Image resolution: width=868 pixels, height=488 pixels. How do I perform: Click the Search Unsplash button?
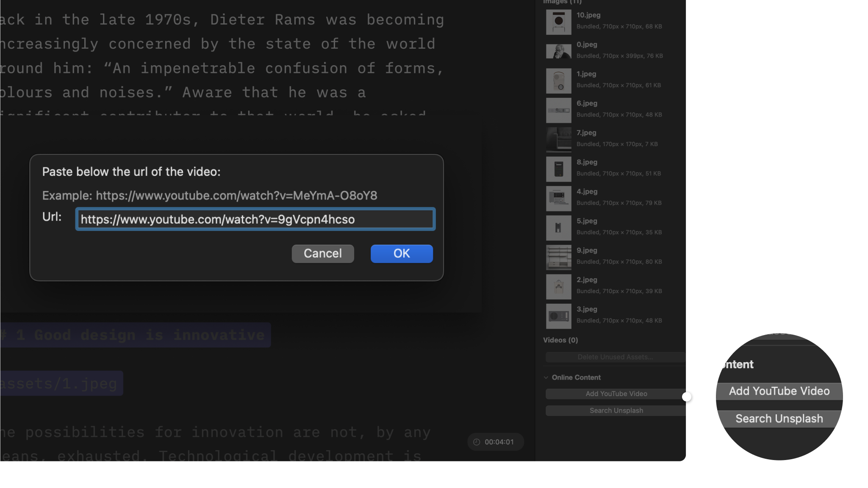(616, 410)
